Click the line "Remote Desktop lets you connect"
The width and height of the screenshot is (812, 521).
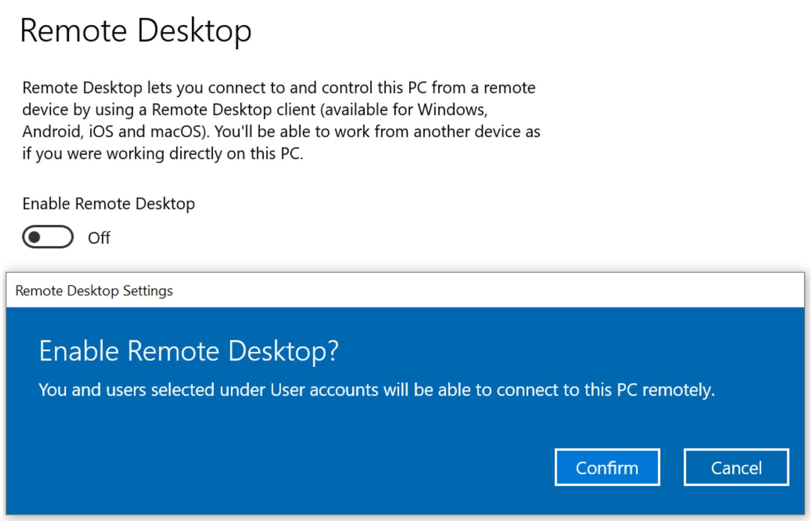pos(279,88)
